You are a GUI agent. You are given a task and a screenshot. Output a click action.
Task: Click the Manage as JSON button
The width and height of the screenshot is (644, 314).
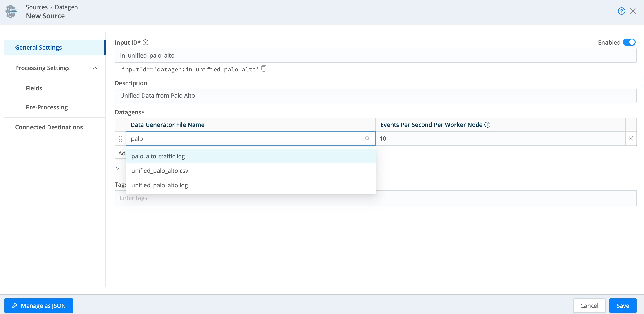[39, 305]
